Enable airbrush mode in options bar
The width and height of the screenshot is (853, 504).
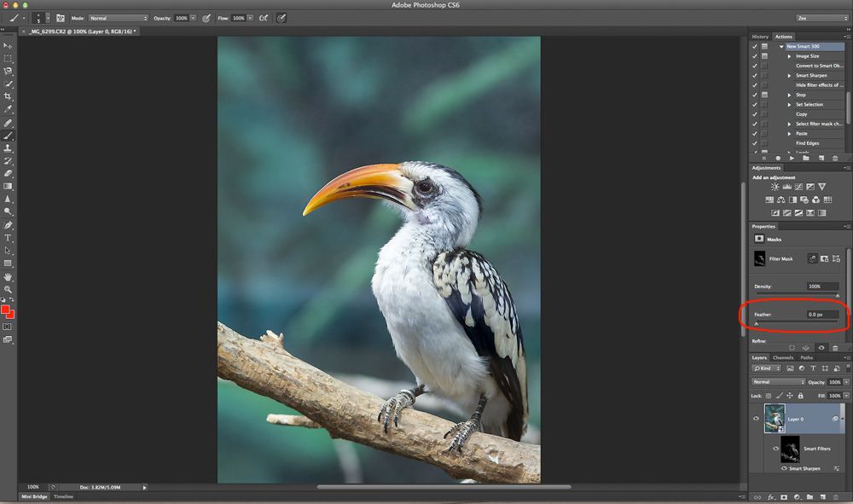262,18
